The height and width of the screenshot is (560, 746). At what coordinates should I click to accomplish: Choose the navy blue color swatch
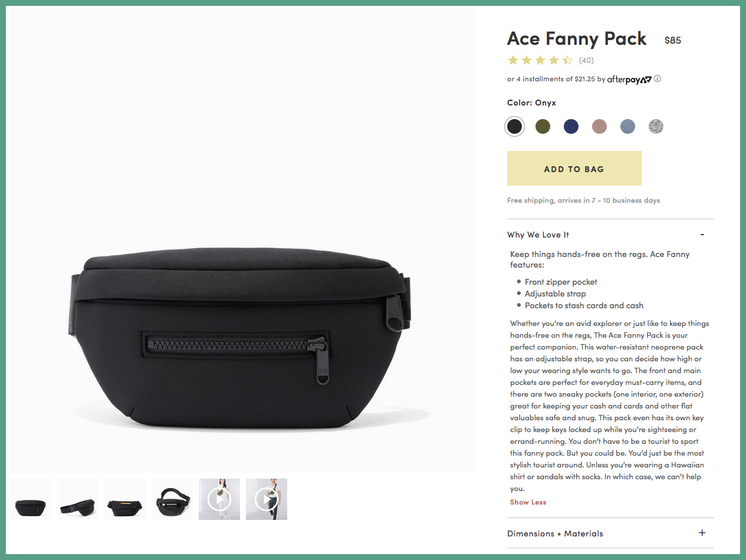[x=571, y=126]
